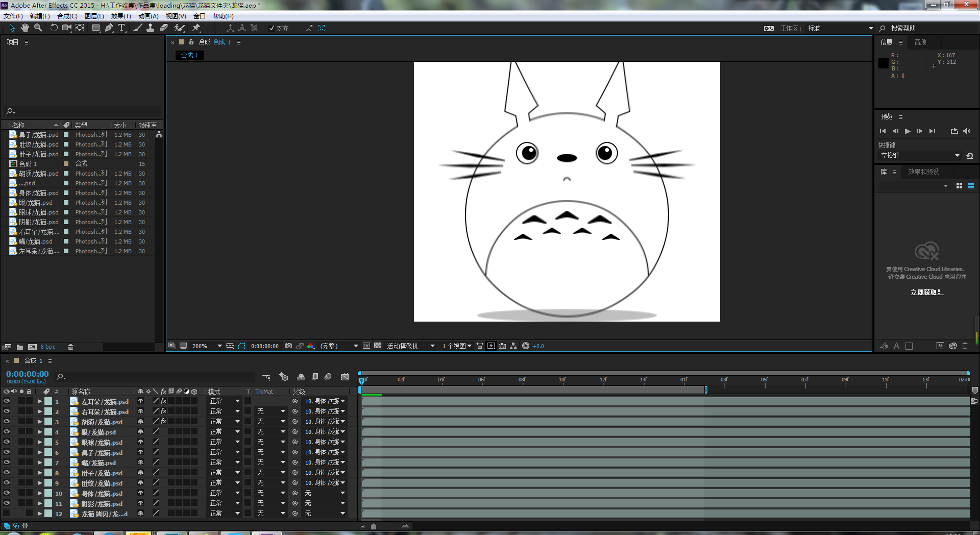Select the Horizontal Type tool

[121, 28]
